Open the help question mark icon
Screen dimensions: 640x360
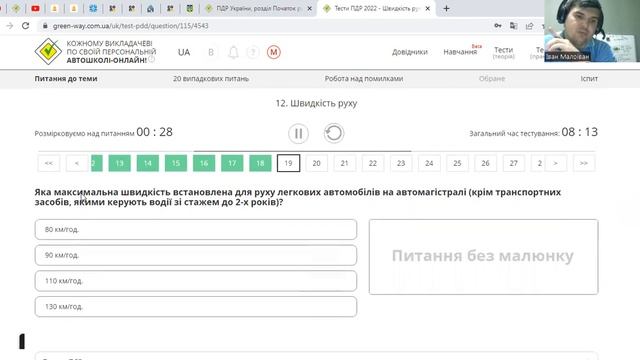pos(253,52)
